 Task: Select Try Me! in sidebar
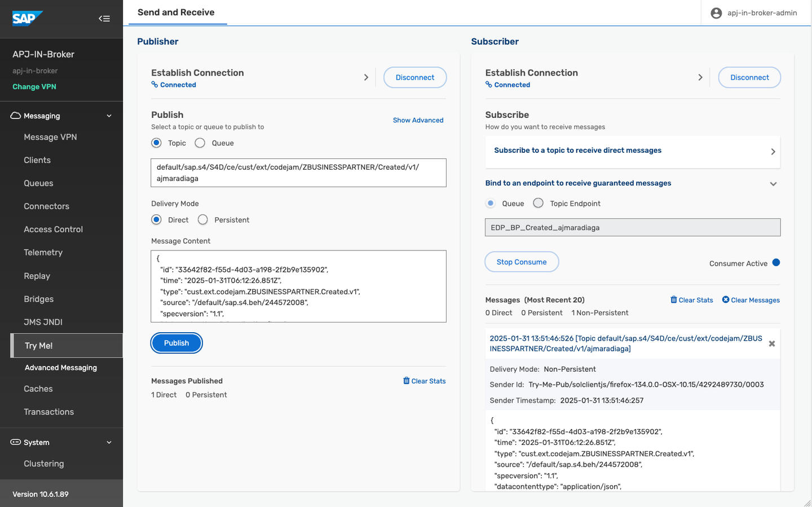point(67,346)
